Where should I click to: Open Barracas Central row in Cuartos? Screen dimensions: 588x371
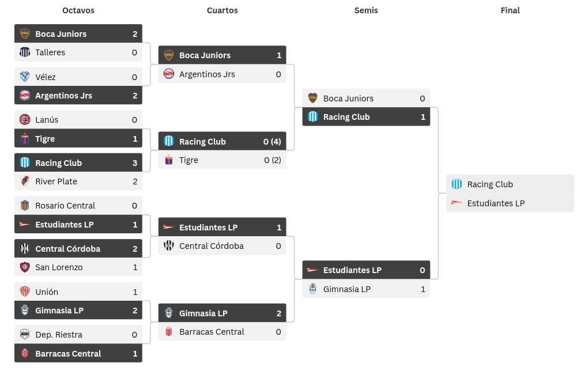[212, 332]
